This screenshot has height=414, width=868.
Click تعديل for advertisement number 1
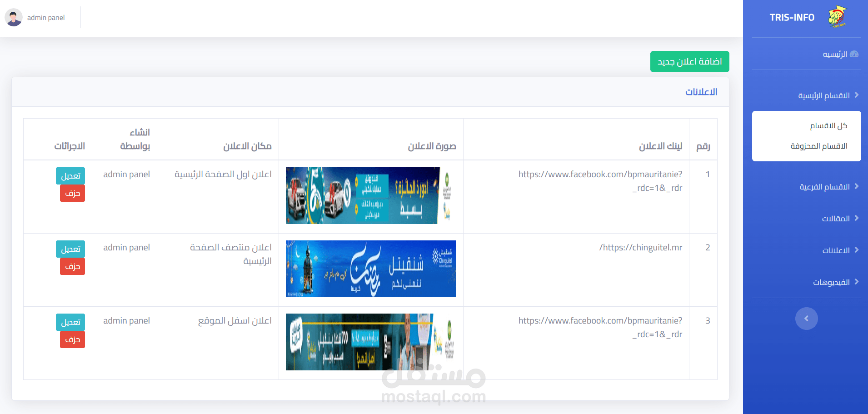pyautogui.click(x=70, y=176)
